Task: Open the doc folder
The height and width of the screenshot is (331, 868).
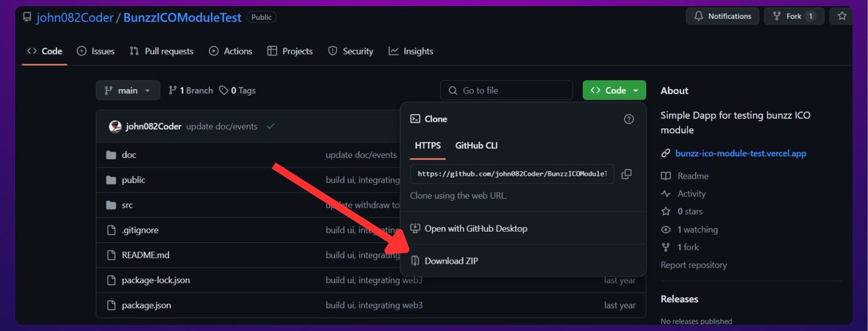Action: point(129,155)
